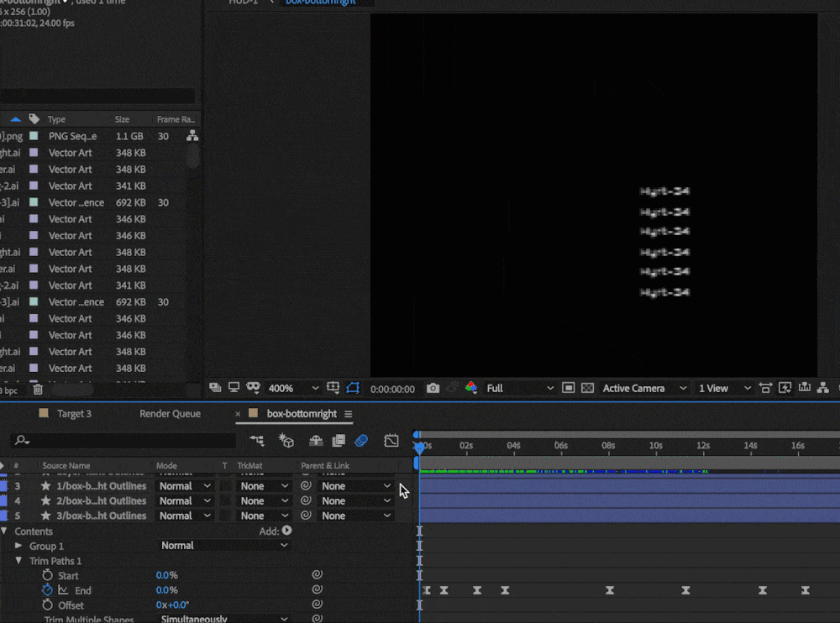The width and height of the screenshot is (840, 623).
Task: Open the box-bottomright panel menu
Action: point(349,414)
